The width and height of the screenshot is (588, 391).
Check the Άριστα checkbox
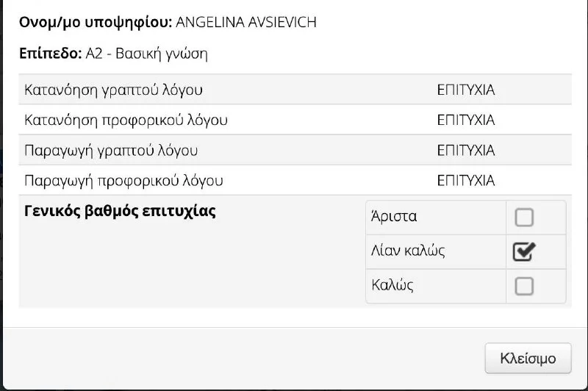(x=524, y=218)
